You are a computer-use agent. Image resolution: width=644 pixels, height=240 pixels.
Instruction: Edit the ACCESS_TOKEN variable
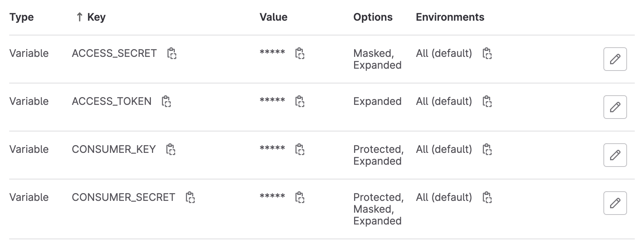coord(615,107)
